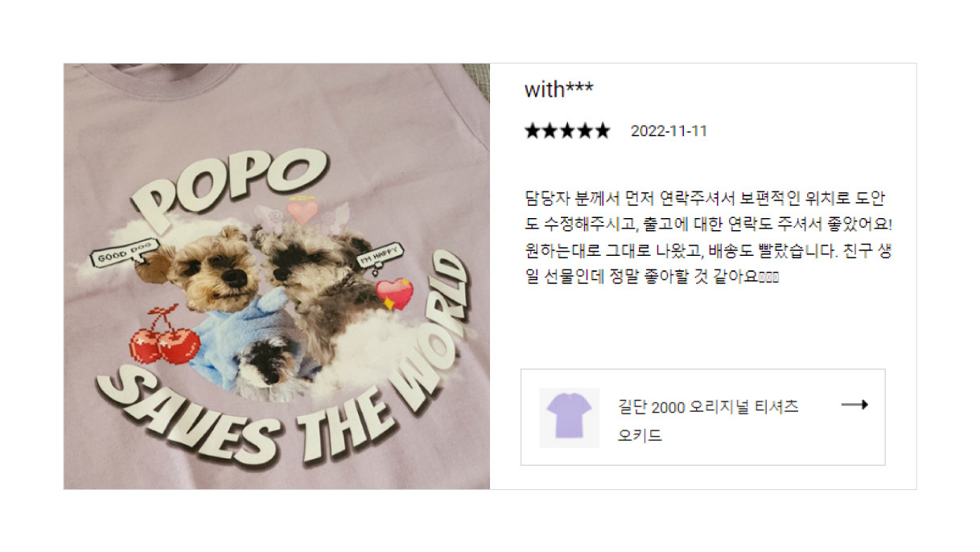Click the fourth rating star

click(x=585, y=131)
